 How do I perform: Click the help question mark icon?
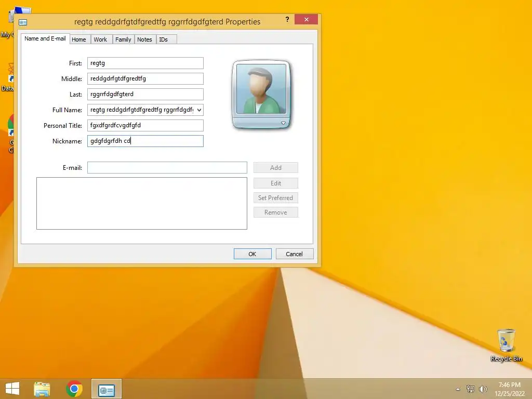287,19
